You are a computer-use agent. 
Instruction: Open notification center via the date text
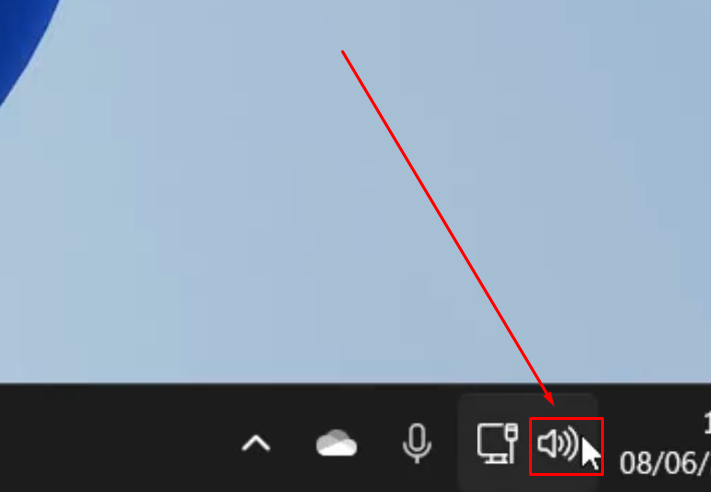point(665,463)
